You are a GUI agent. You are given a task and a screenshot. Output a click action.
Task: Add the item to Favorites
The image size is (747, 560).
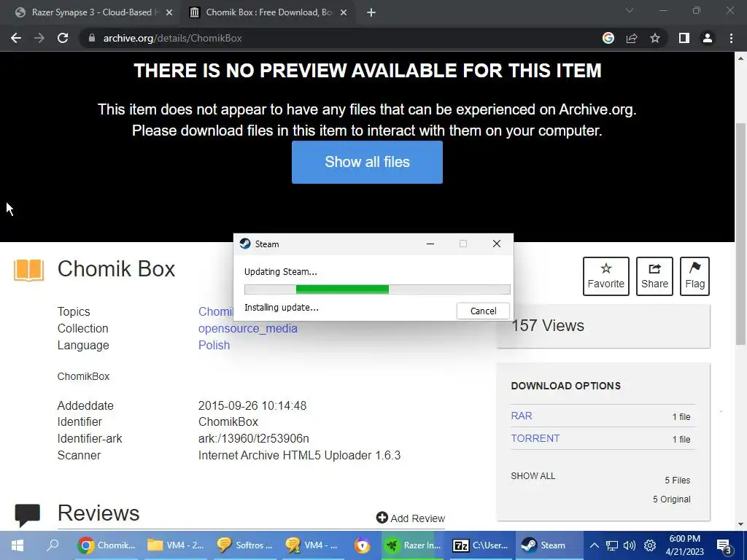coord(606,276)
